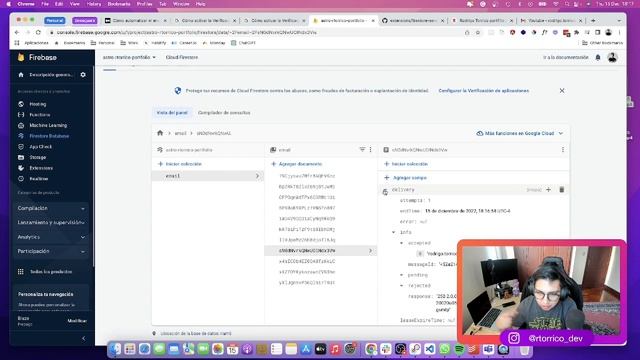
Task: Open email collection three-dot menu
Action: pos(371,149)
